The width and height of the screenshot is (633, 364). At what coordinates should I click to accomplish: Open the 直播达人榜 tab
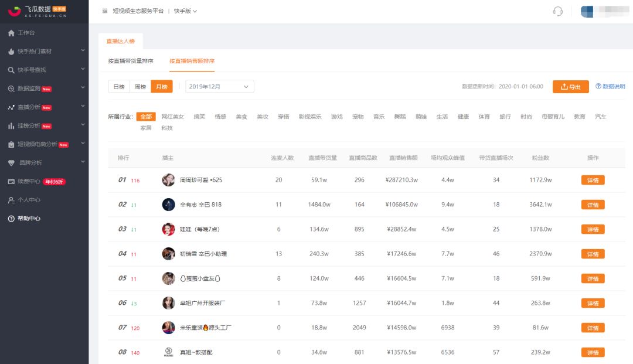(120, 42)
